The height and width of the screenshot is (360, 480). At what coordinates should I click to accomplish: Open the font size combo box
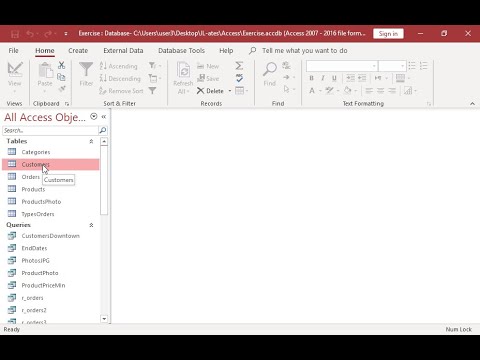pyautogui.click(x=392, y=66)
